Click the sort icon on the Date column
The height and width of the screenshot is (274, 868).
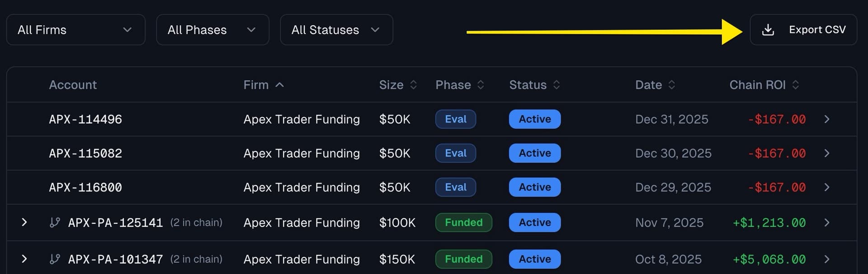click(671, 85)
